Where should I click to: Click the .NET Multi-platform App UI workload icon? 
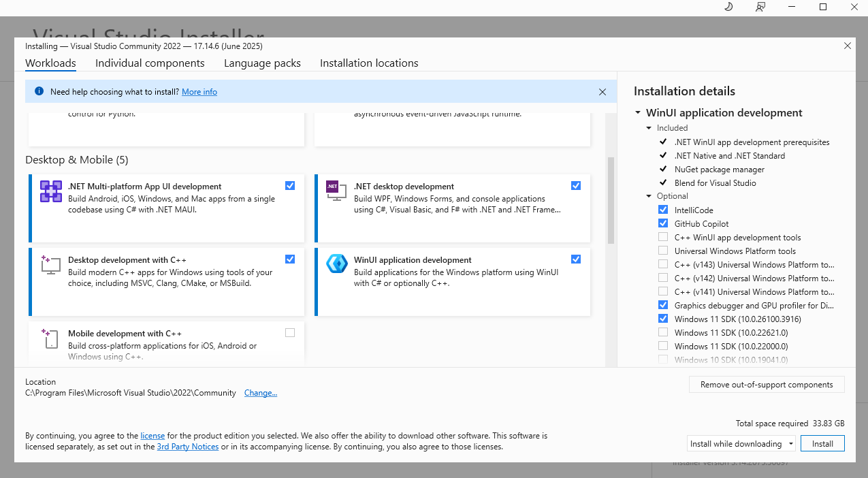click(51, 191)
